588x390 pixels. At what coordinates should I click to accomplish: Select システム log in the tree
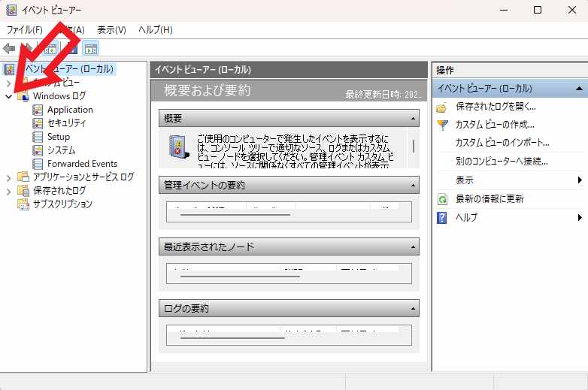pyautogui.click(x=62, y=150)
